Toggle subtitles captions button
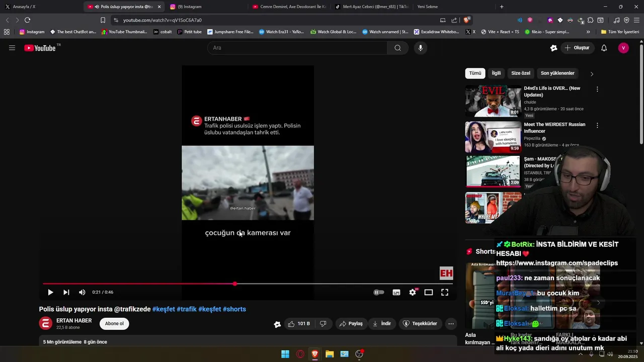644x362 pixels. click(396, 292)
